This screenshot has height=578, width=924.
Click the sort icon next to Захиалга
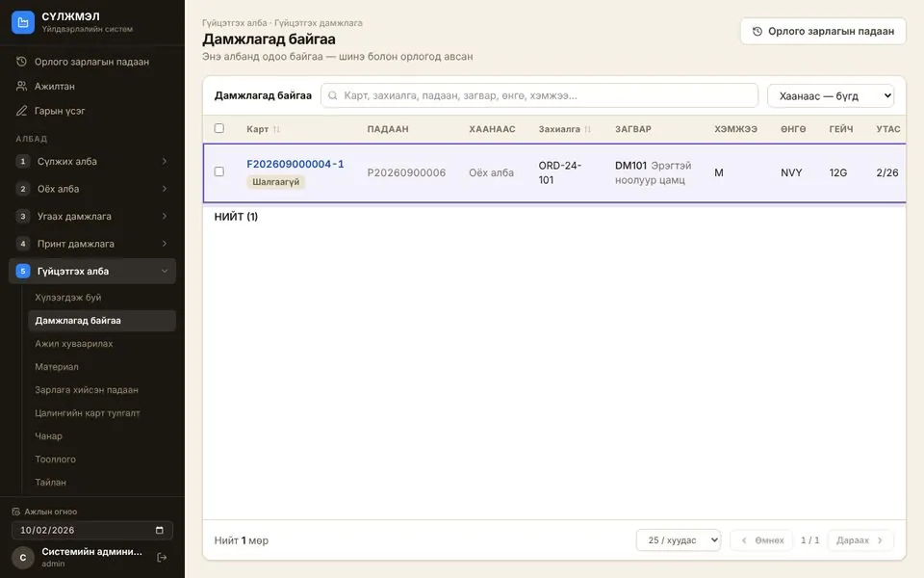pos(587,129)
